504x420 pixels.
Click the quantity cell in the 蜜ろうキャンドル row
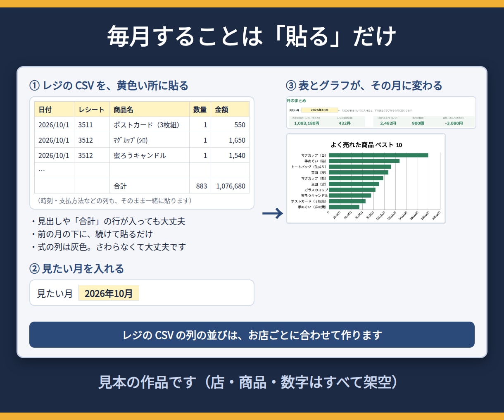click(200, 155)
